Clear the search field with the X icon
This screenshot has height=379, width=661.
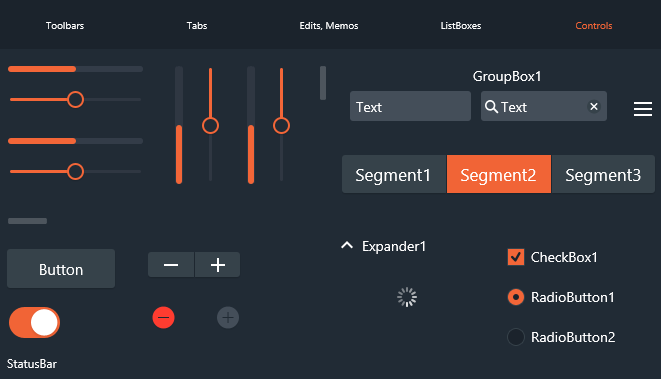pyautogui.click(x=594, y=107)
